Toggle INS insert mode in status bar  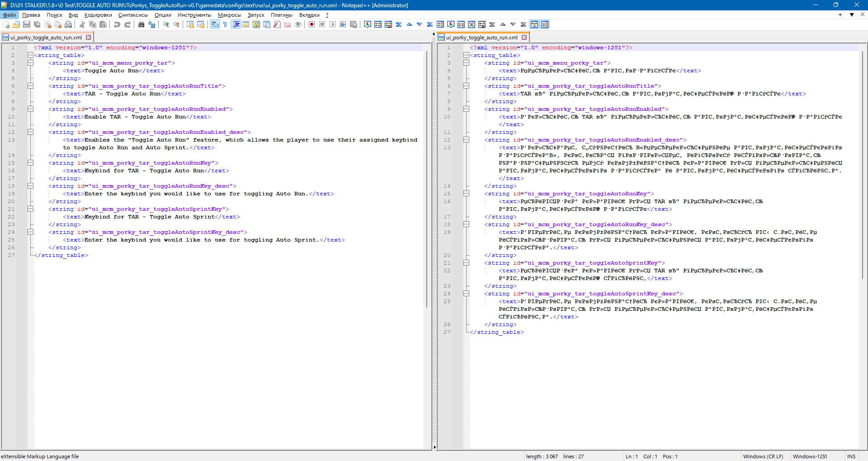tap(851, 456)
